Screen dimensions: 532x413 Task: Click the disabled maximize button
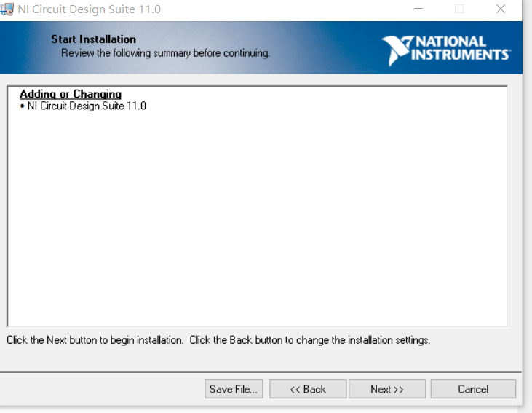click(x=459, y=9)
